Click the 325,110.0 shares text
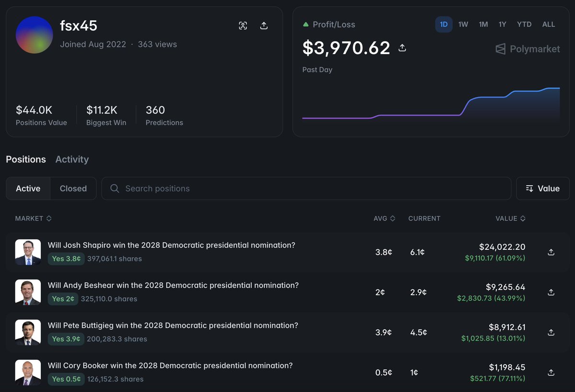 109,299
